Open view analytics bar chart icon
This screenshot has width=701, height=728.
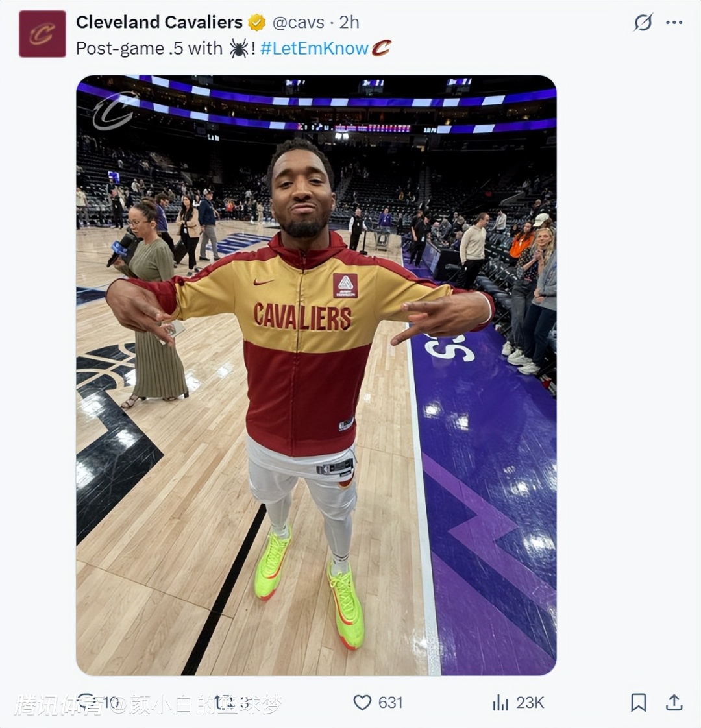pos(500,702)
